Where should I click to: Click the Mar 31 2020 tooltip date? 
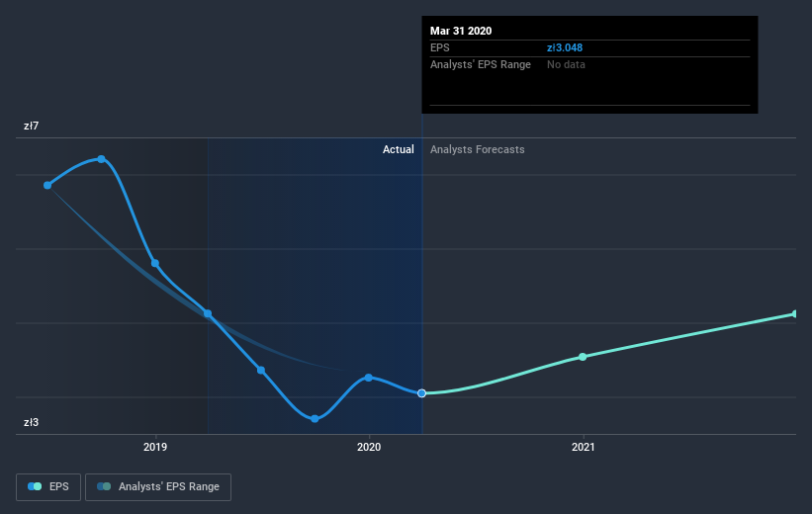461,31
